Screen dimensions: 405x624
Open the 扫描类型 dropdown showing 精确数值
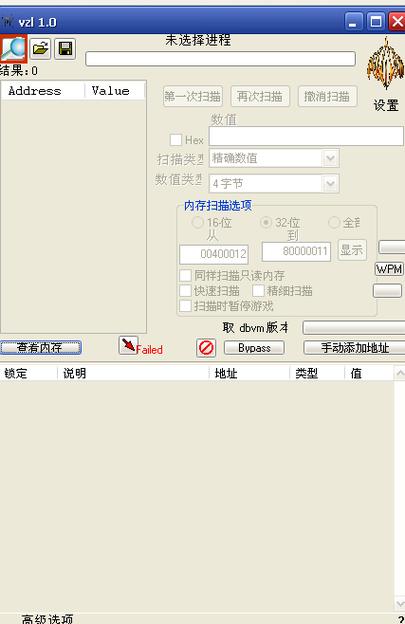tap(274, 158)
